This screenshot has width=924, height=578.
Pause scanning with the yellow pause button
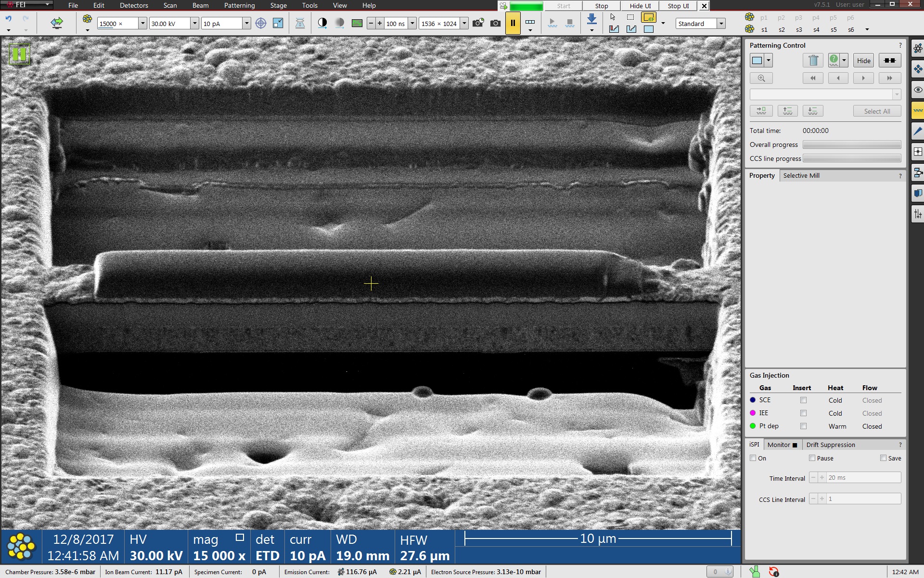tap(513, 23)
